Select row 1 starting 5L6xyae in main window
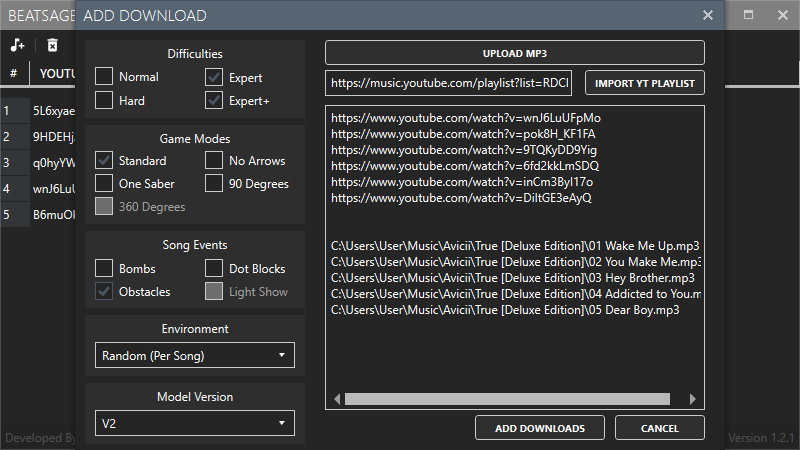This screenshot has width=800, height=450. click(38, 111)
